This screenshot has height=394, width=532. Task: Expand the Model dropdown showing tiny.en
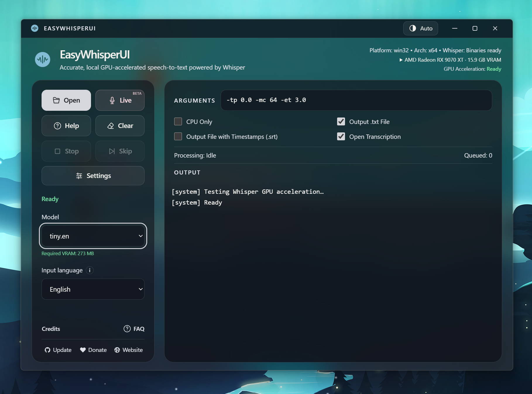tap(93, 236)
